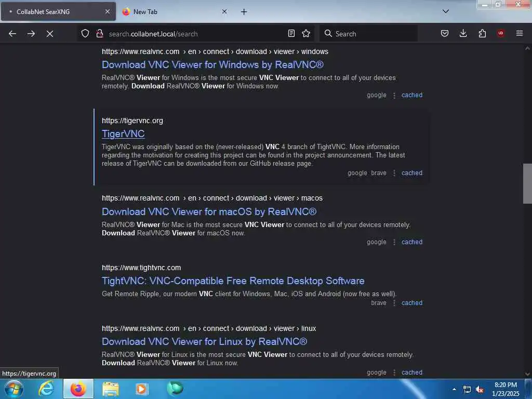Show hidden system tray icons
This screenshot has width=532, height=399.
click(454, 389)
